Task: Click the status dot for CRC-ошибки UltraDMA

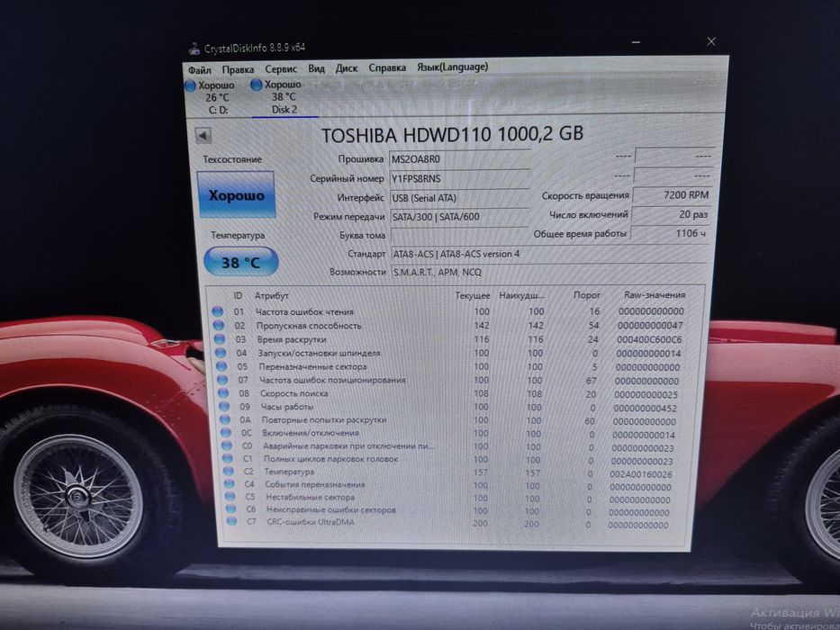Action: (x=232, y=521)
